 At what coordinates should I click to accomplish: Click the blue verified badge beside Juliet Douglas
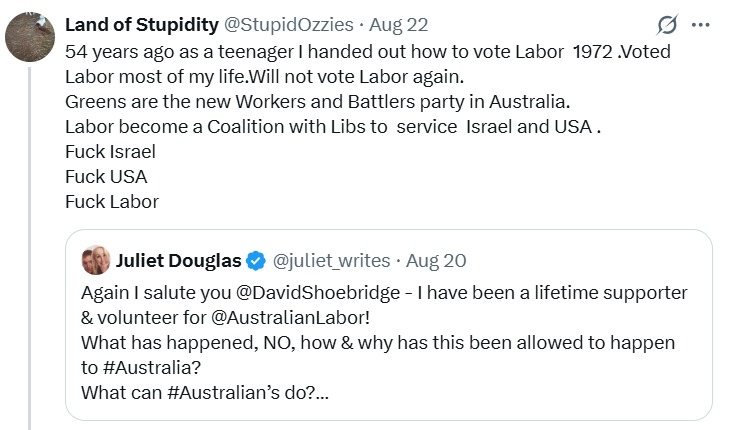click(x=255, y=261)
